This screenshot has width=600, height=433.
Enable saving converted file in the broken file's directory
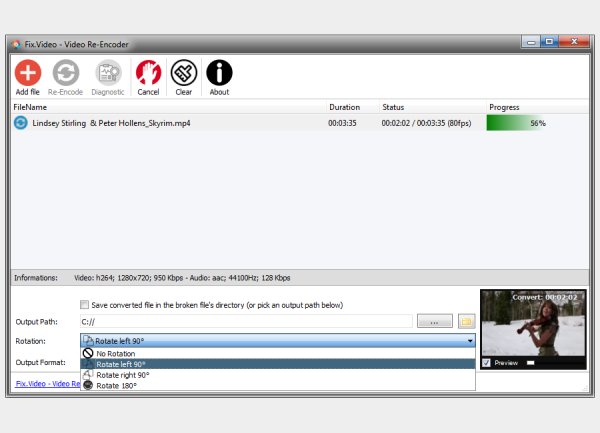(84, 305)
